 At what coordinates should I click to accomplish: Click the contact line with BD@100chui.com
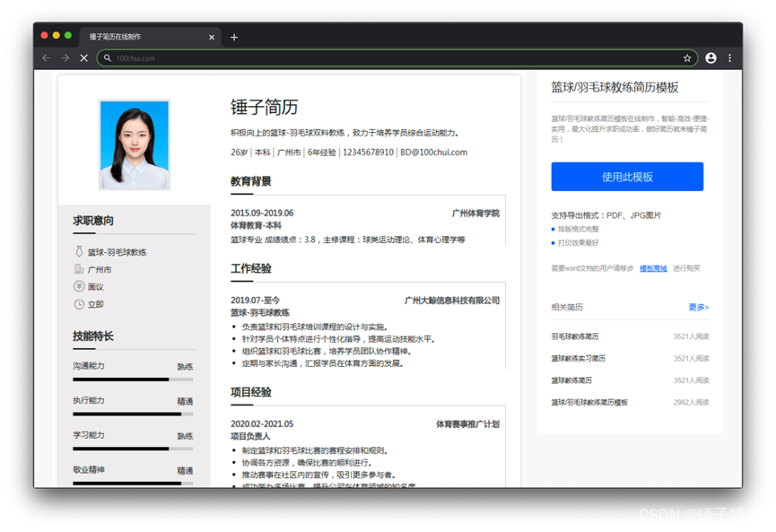click(349, 153)
